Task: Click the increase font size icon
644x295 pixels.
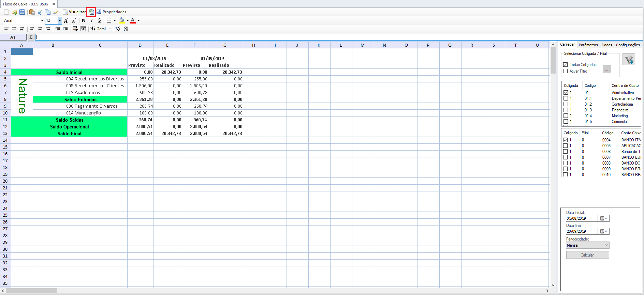Action: pos(66,20)
